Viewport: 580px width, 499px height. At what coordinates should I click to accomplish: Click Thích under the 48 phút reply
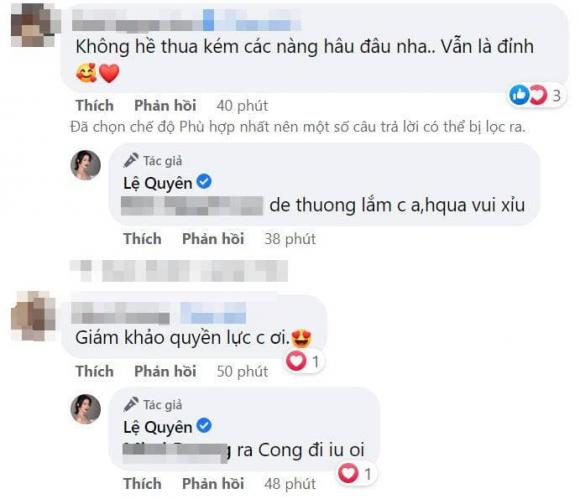tap(142, 483)
